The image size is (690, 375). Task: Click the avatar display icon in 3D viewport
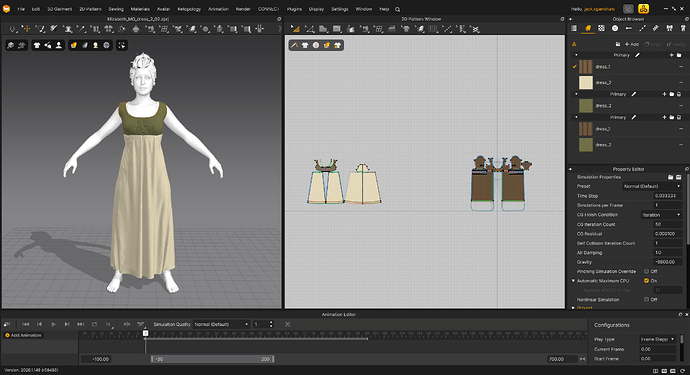[x=58, y=45]
